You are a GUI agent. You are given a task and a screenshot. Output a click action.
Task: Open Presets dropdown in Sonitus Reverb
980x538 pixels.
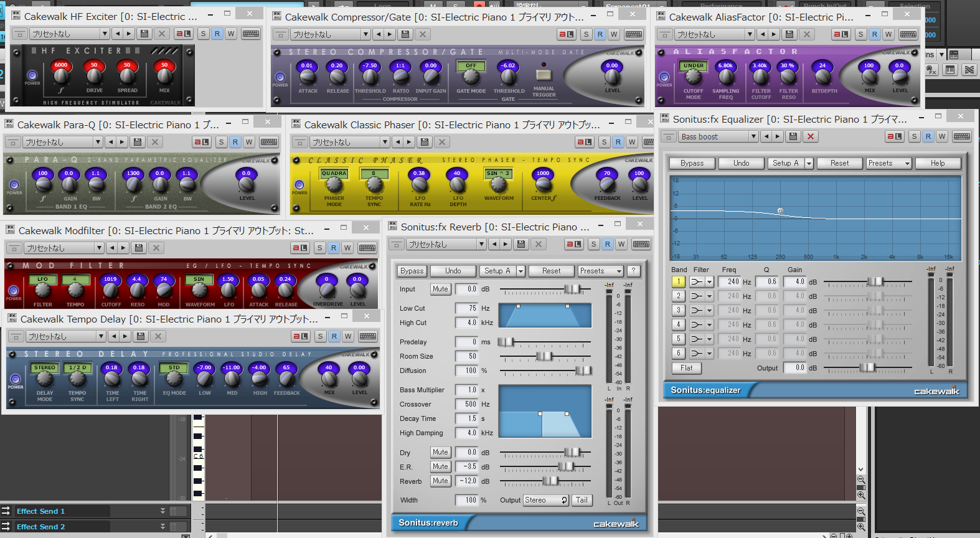pyautogui.click(x=601, y=271)
